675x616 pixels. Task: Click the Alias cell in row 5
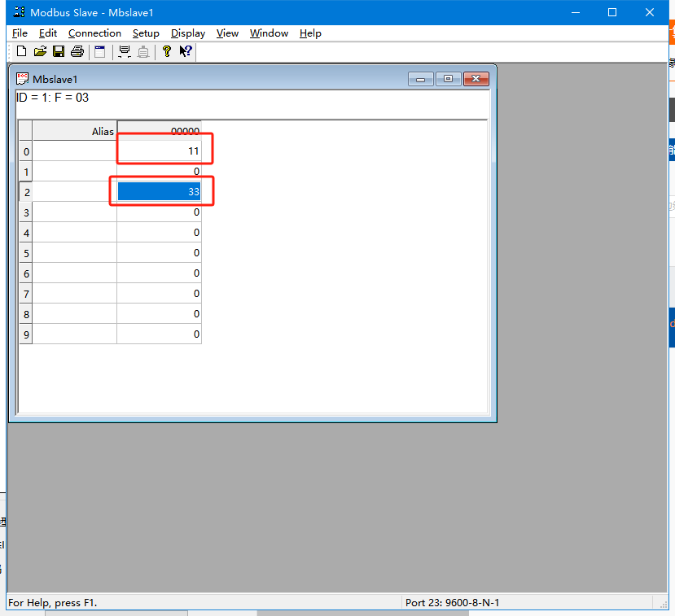(x=75, y=252)
